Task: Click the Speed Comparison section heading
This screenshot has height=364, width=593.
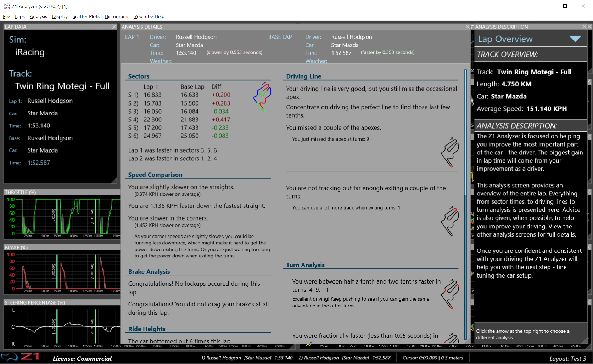Action: tap(155, 175)
